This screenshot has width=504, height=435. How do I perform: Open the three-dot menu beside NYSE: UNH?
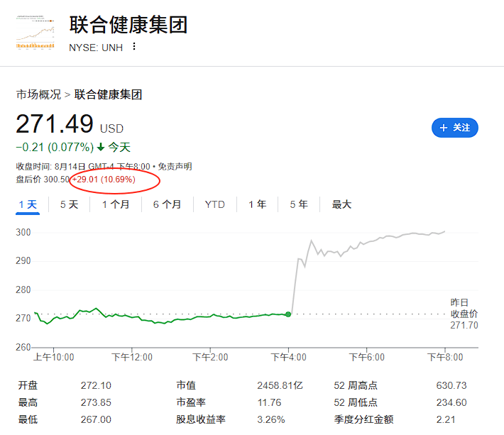134,47
